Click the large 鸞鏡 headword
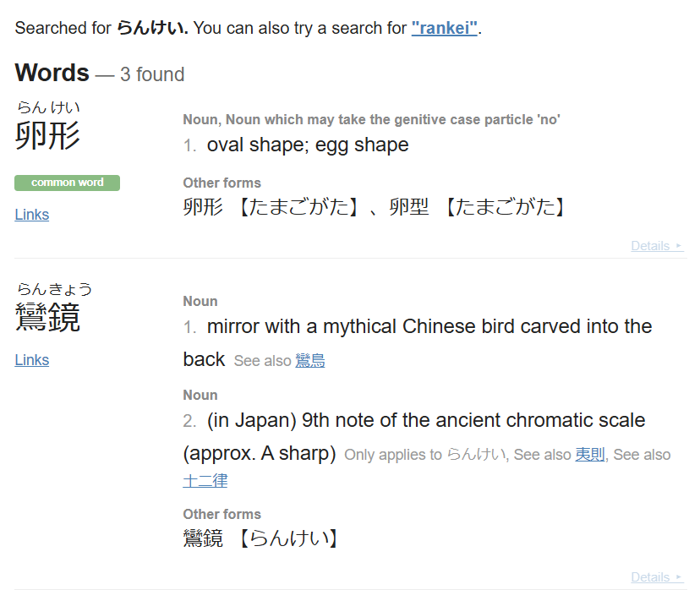 [x=48, y=317]
